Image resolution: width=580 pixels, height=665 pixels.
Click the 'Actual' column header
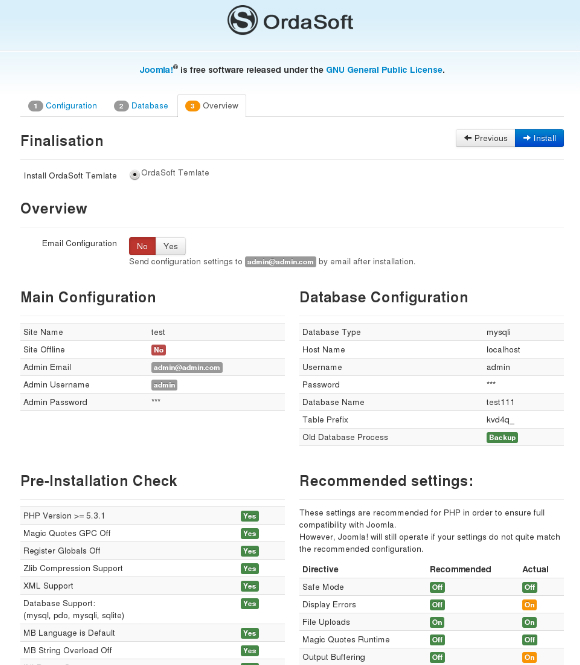[535, 569]
